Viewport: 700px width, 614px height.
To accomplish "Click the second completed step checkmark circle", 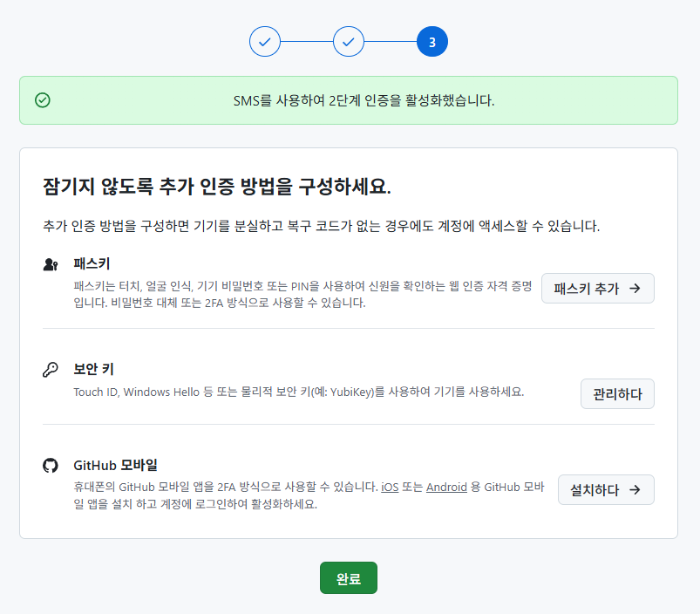I will click(x=348, y=42).
